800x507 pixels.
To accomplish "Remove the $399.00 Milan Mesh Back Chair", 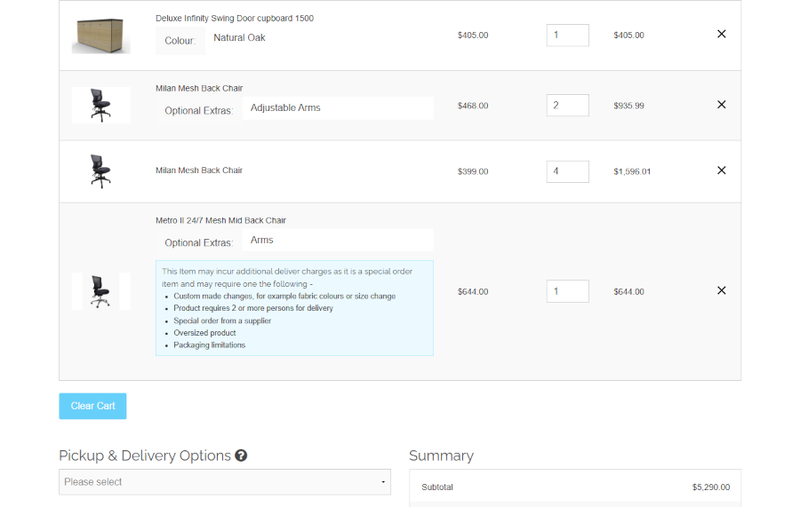I will (x=721, y=171).
